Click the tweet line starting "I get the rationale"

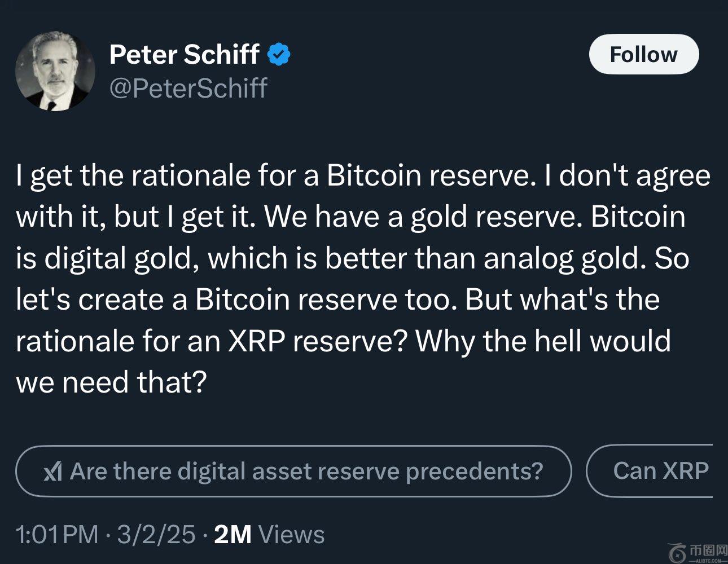(x=362, y=175)
